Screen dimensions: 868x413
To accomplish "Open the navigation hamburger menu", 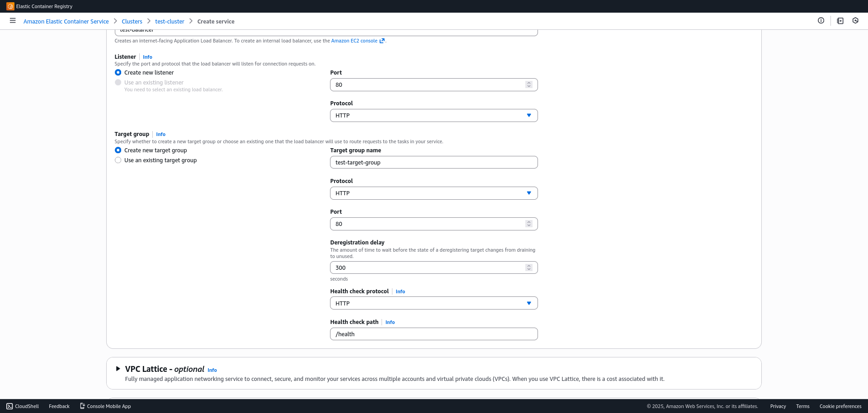I will pyautogui.click(x=13, y=21).
